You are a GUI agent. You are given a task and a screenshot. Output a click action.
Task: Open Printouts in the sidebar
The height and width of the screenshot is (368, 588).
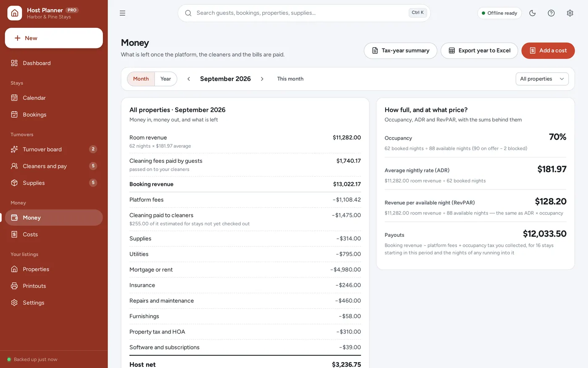tap(54, 286)
